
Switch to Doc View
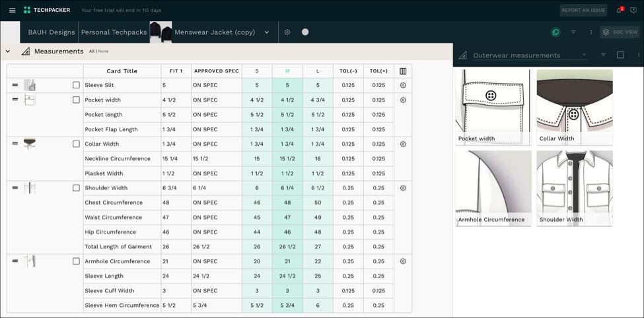[x=620, y=32]
